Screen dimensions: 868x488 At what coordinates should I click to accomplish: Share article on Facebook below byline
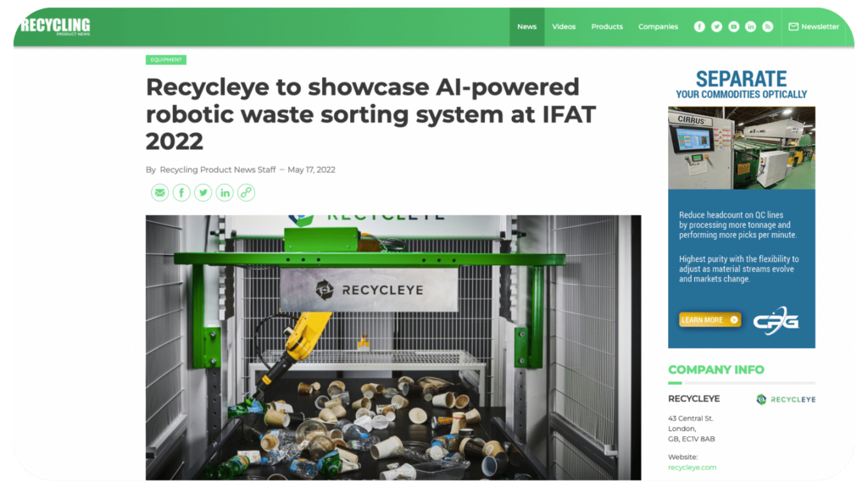(x=181, y=192)
